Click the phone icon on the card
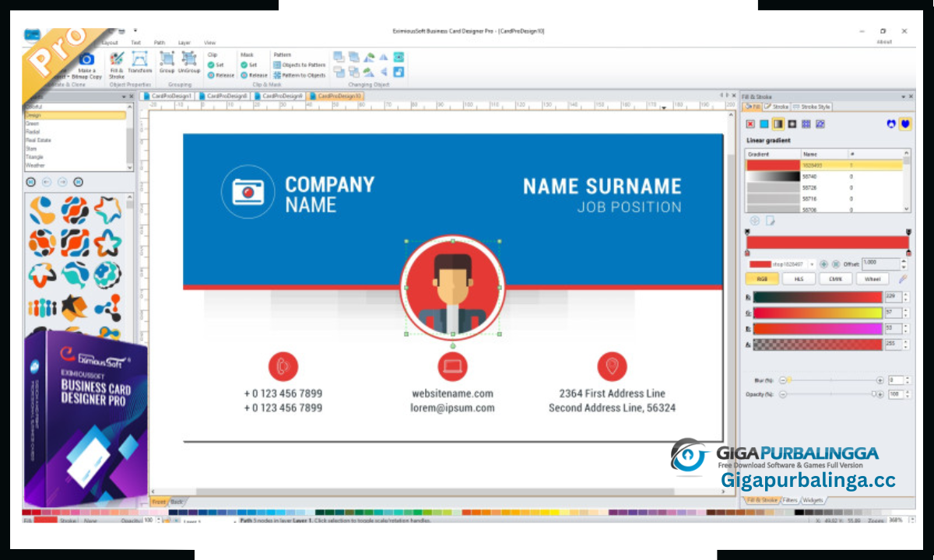The image size is (934, 560). point(283,366)
